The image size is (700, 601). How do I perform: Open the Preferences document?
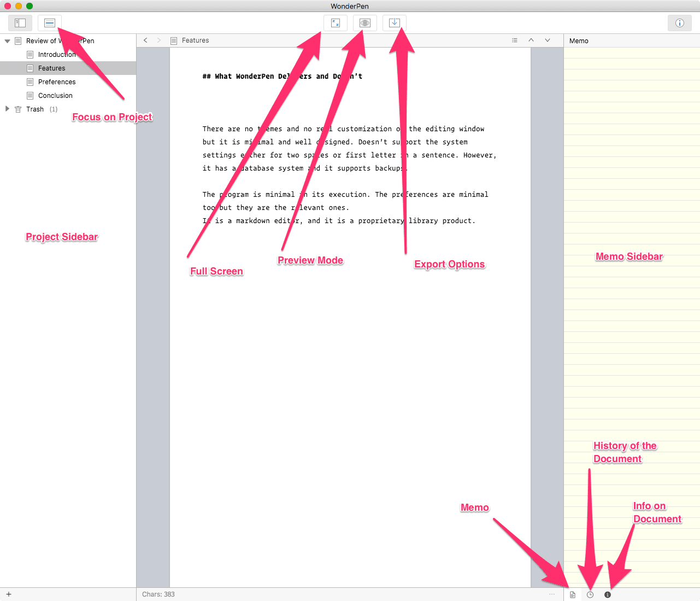tap(68, 82)
